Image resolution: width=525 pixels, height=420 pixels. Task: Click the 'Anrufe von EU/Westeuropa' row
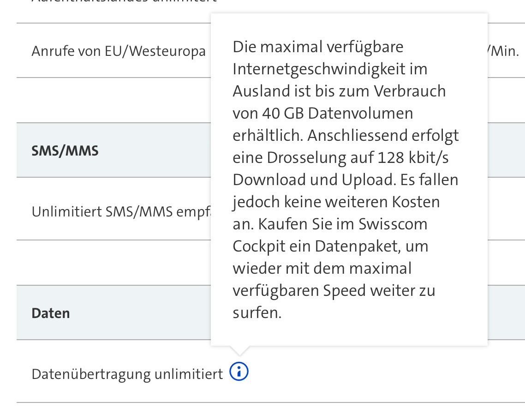(x=119, y=51)
